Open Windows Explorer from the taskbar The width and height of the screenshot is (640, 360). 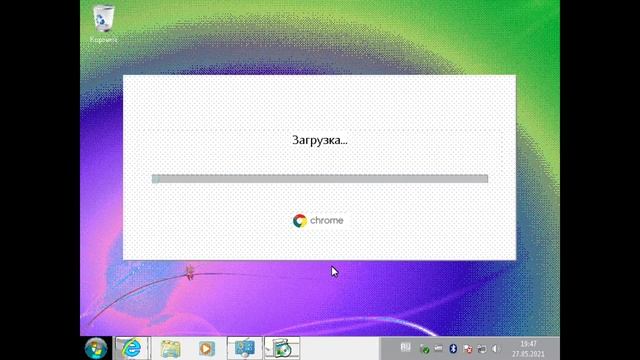click(x=170, y=349)
